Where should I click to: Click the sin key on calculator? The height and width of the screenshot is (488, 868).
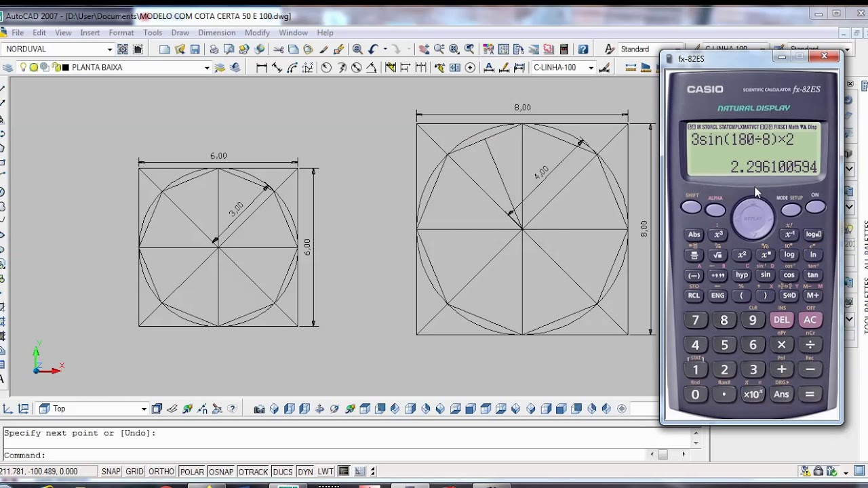pyautogui.click(x=766, y=275)
